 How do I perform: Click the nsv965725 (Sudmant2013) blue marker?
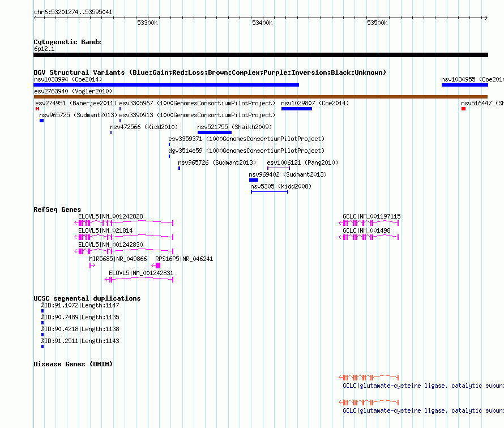41,121
